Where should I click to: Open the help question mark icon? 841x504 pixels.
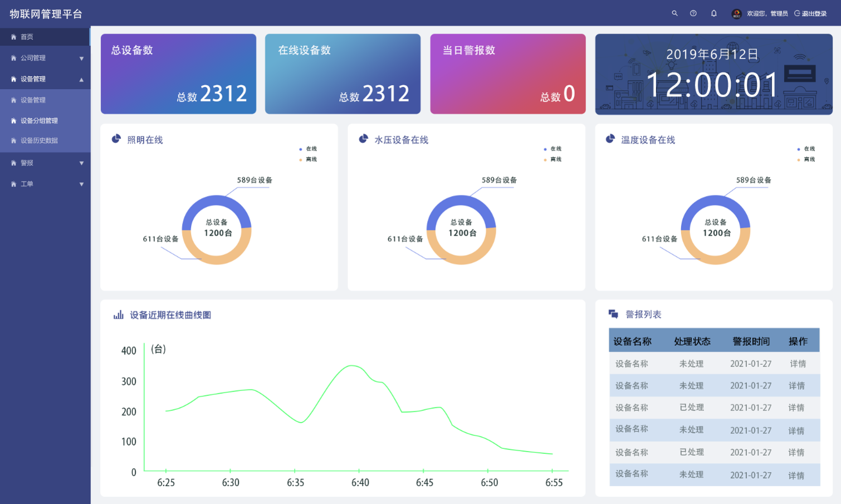click(x=693, y=13)
